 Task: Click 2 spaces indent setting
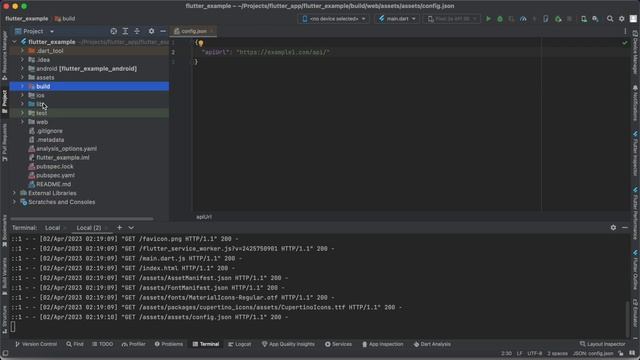(557, 353)
